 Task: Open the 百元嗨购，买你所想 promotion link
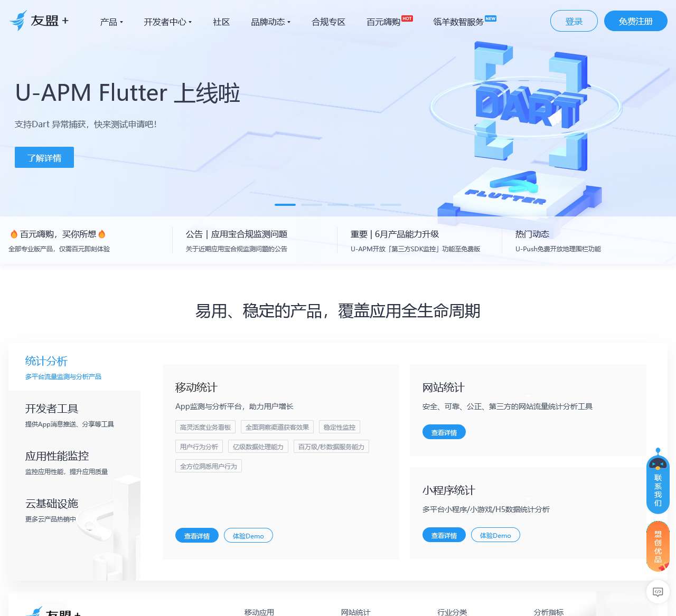click(x=59, y=240)
